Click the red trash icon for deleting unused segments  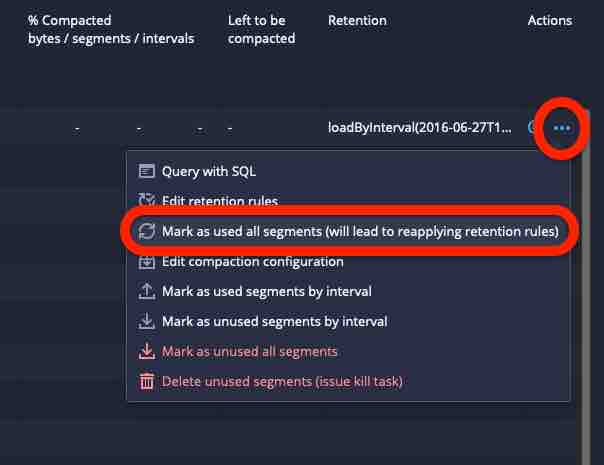[x=146, y=381]
